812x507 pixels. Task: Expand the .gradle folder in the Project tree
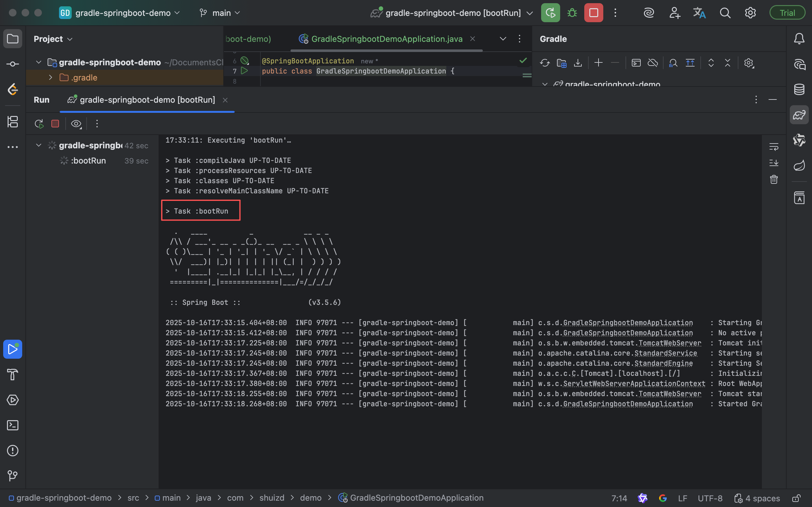coord(50,77)
